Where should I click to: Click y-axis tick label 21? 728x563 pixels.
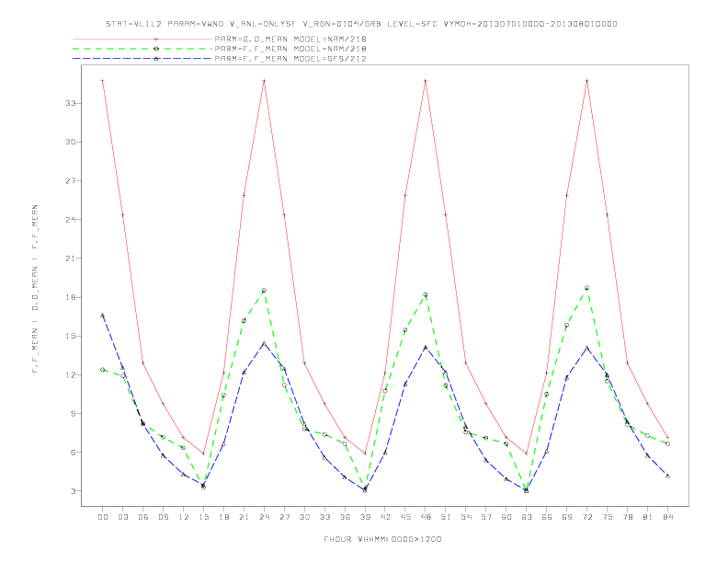point(70,259)
